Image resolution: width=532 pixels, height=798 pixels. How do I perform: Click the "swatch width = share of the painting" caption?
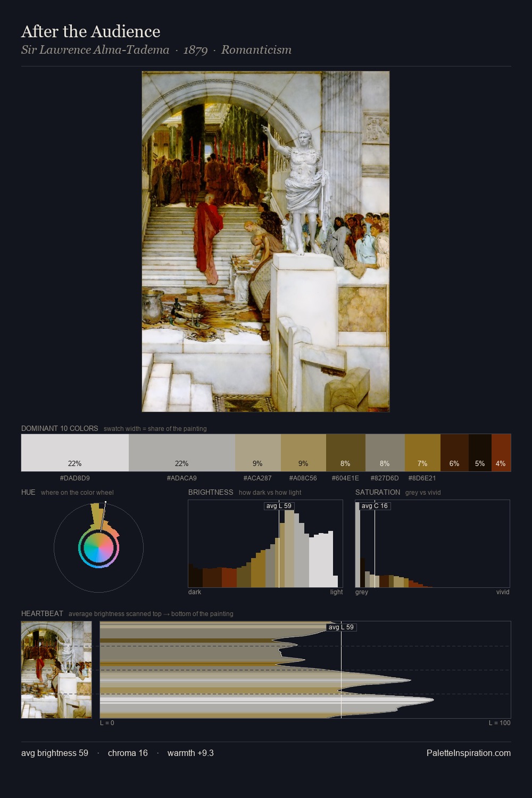click(155, 429)
